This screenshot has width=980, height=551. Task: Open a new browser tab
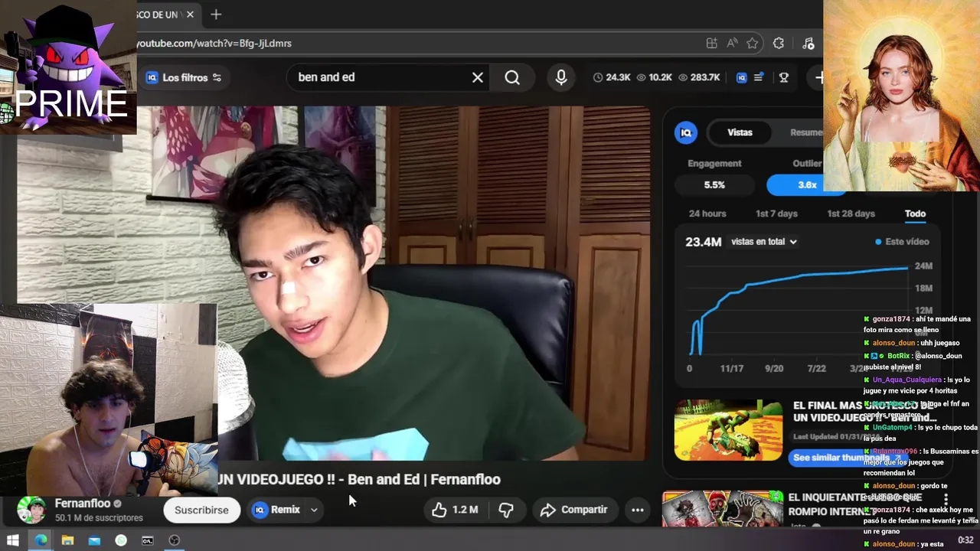pos(216,15)
